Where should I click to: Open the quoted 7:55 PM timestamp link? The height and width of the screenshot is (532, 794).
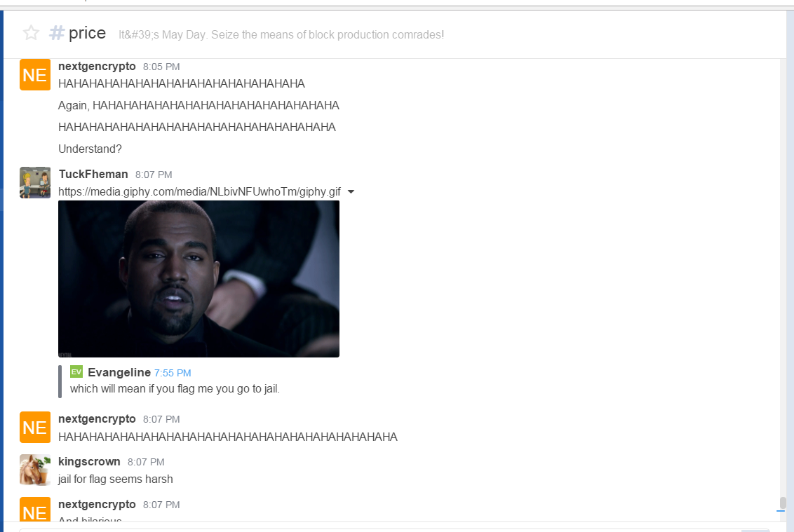(173, 373)
